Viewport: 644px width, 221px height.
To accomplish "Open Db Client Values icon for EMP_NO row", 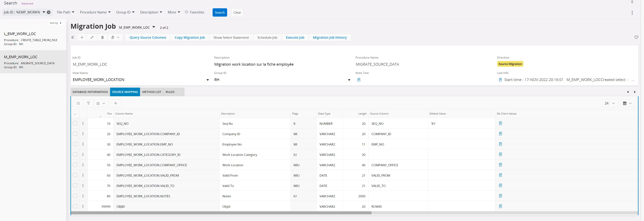I will coord(500,144).
